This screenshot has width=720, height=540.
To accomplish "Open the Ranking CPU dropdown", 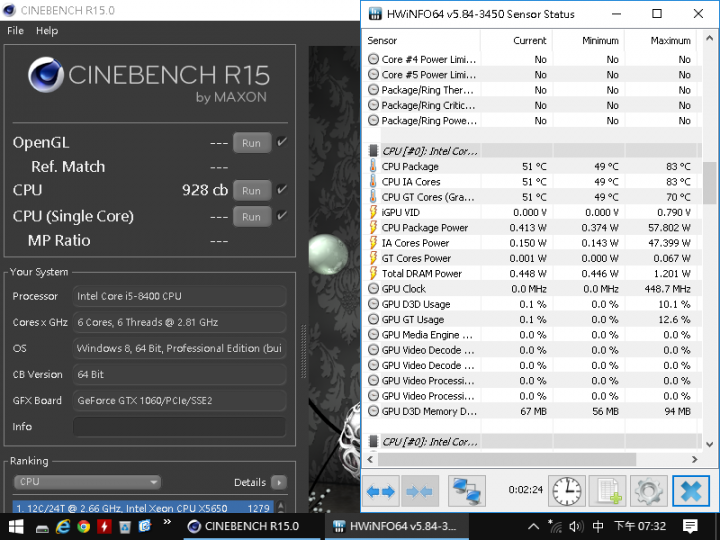I will click(87, 482).
